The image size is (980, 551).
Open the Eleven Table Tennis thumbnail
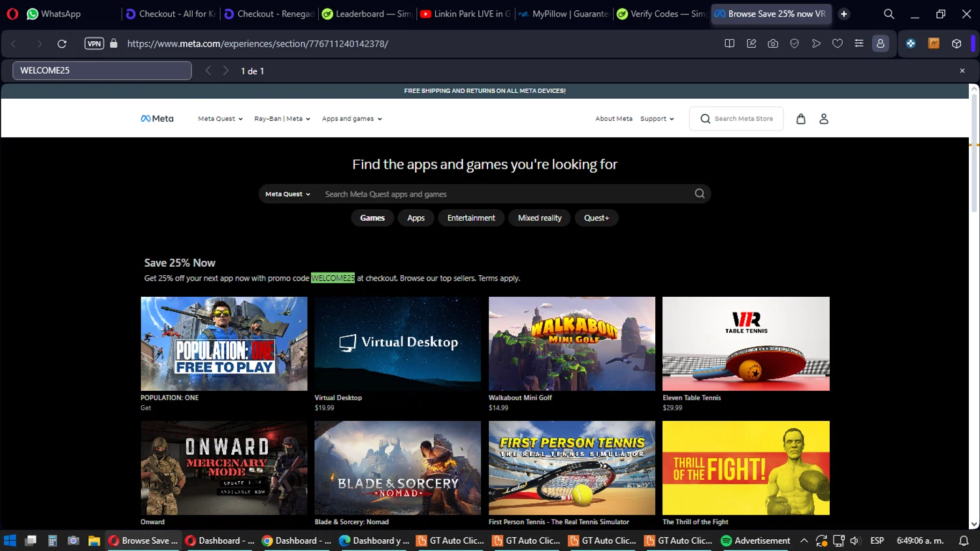[746, 344]
